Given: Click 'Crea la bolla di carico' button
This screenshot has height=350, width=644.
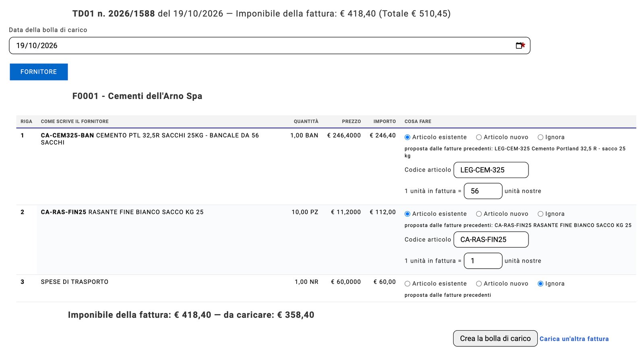Looking at the screenshot, I should 495,338.
